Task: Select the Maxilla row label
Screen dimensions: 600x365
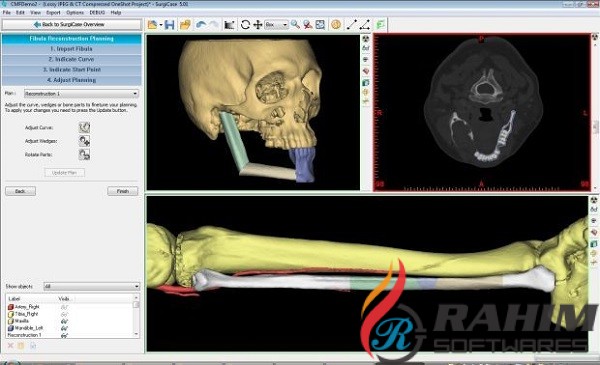Action: point(22,321)
